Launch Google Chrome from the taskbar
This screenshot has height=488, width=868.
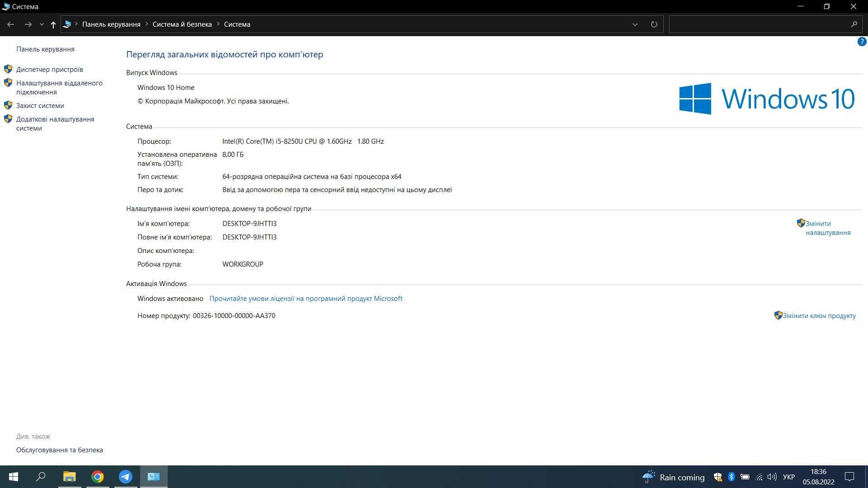98,477
